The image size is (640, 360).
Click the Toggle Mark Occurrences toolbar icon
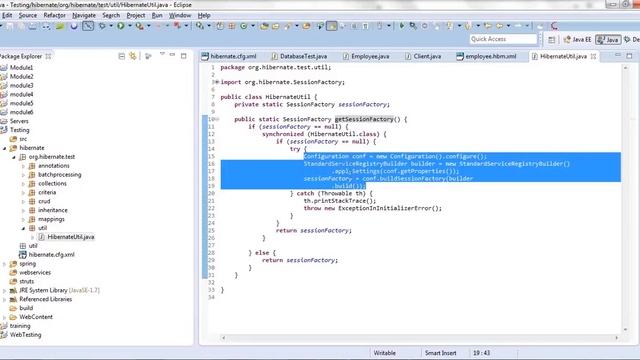coord(331,26)
